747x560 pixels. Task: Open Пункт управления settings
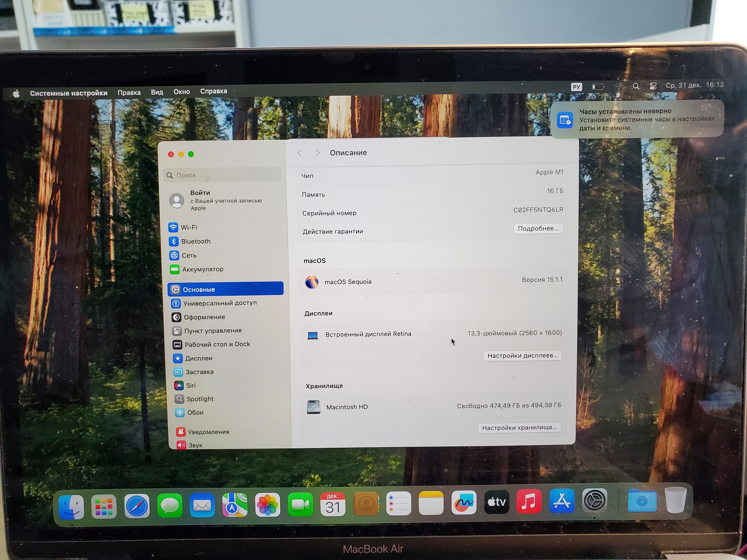(207, 331)
